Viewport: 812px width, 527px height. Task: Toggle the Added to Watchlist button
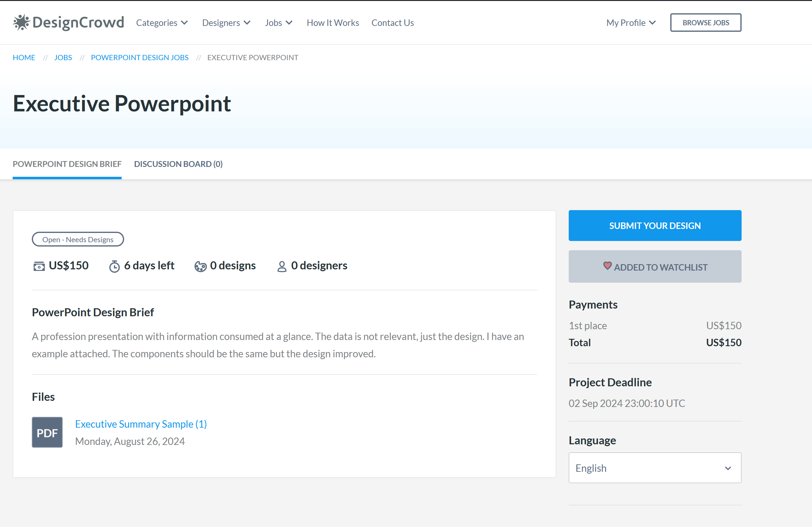[x=655, y=267]
